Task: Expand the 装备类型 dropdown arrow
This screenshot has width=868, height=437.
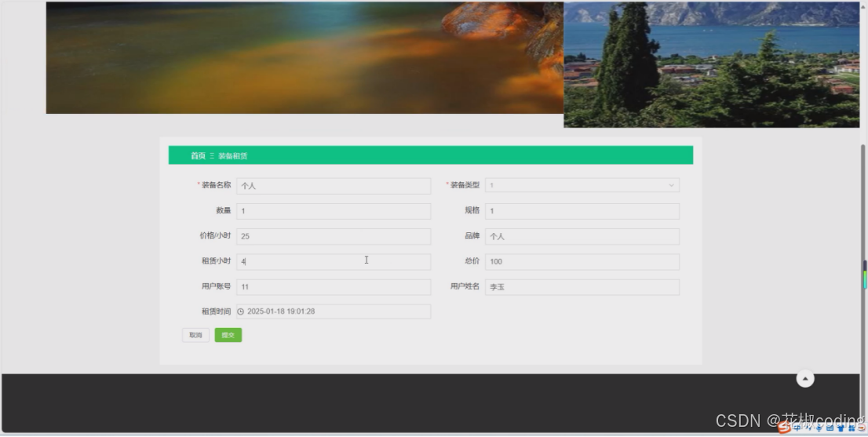Action: [671, 185]
